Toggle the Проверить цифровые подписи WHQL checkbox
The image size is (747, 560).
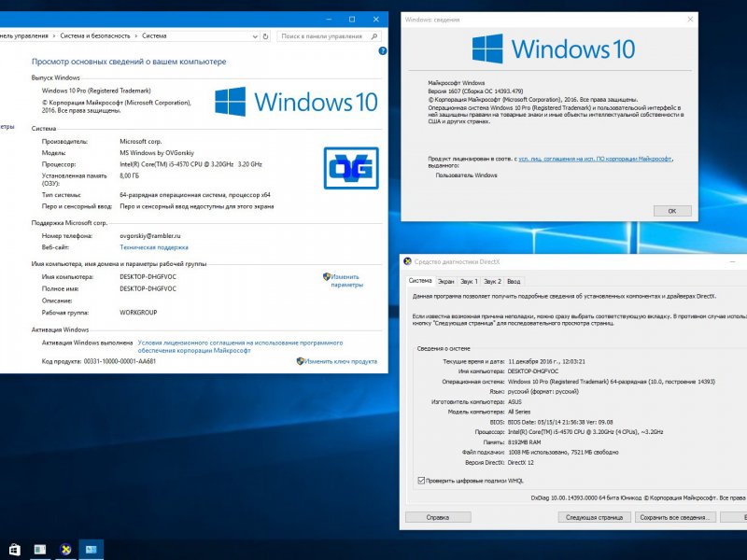(x=421, y=481)
